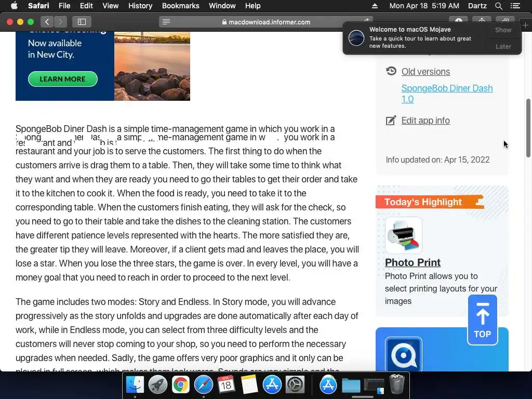
Task: Go forward with Safari's forward arrow
Action: click(60, 22)
